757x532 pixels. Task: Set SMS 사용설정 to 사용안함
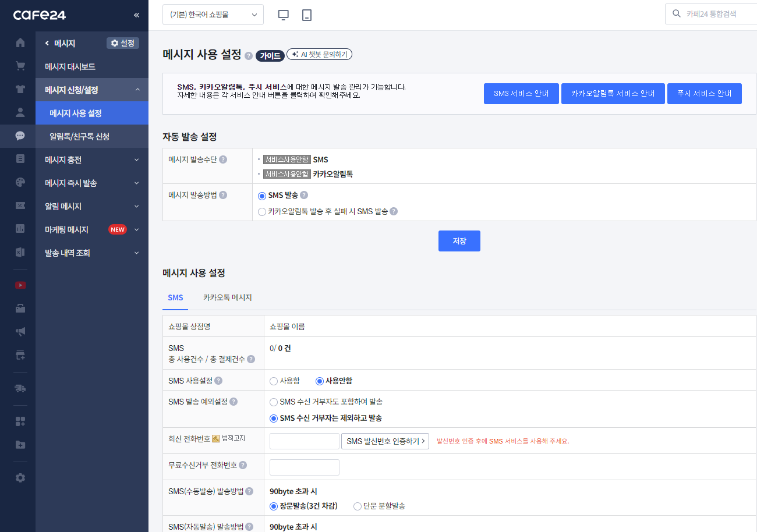pos(319,381)
